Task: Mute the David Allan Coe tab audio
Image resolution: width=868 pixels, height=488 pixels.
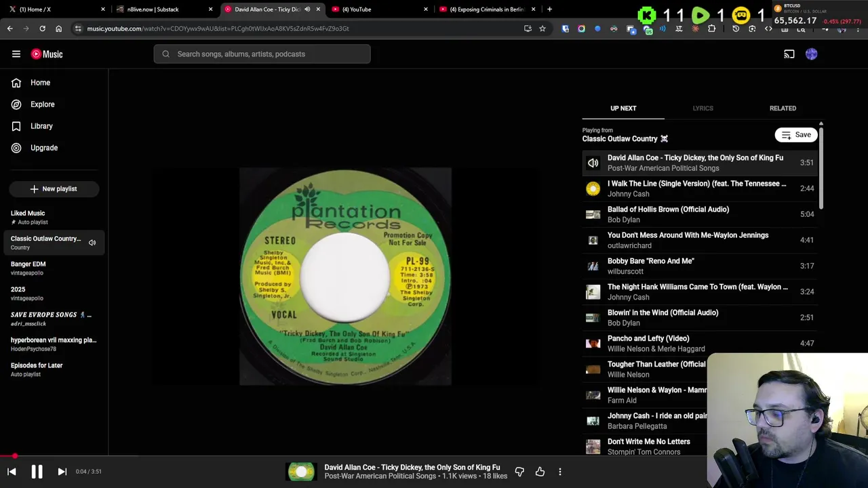Action: coord(307,9)
